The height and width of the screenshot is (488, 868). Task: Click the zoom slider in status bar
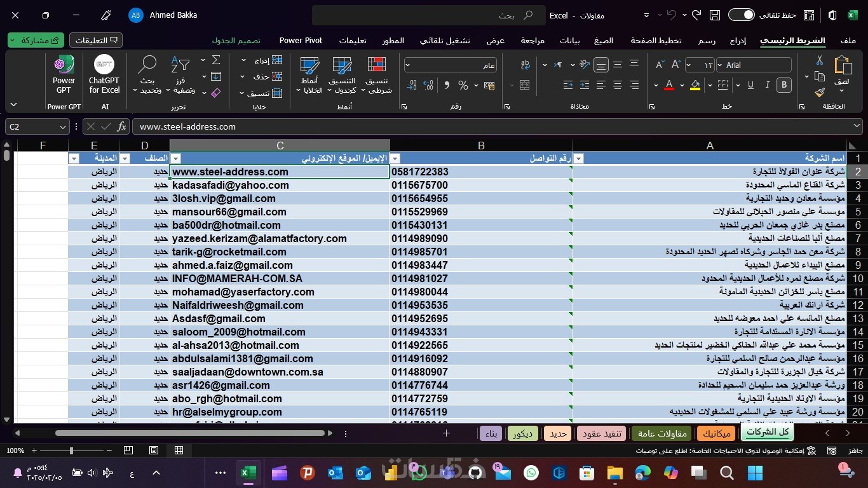(71, 451)
